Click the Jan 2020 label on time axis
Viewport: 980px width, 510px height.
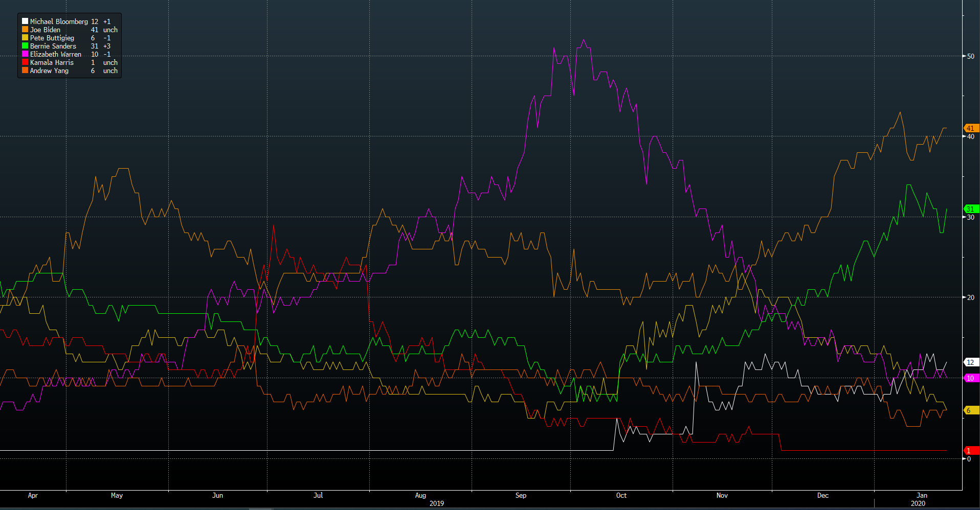click(x=922, y=495)
